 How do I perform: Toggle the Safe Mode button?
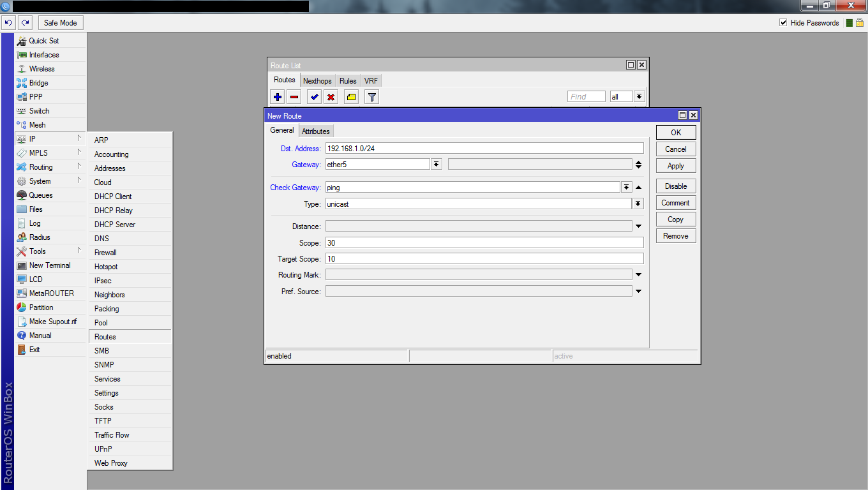tap(60, 23)
